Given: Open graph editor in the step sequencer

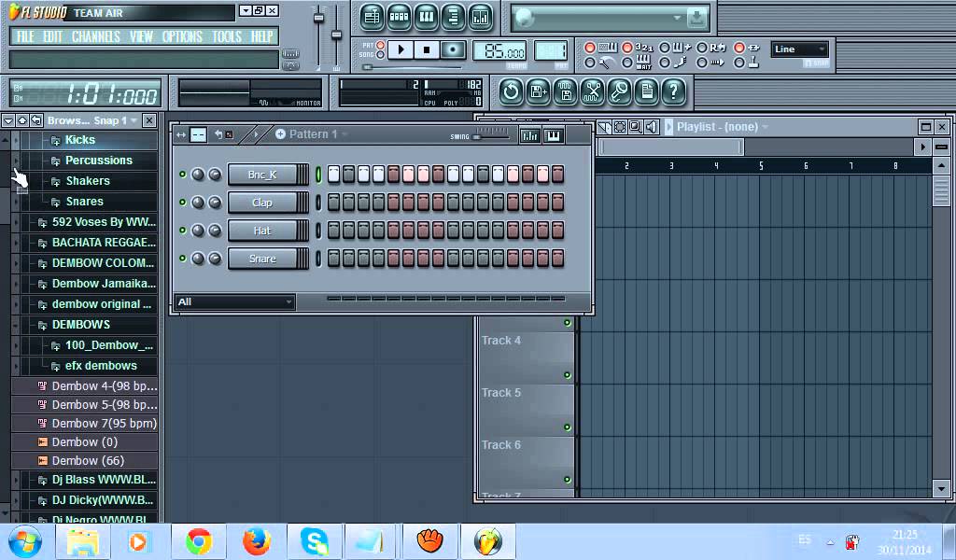Looking at the screenshot, I should (x=530, y=135).
